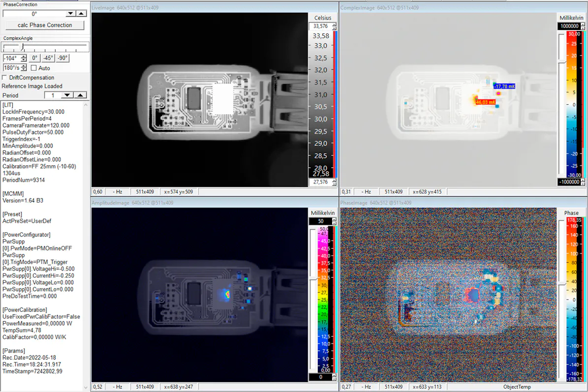The height and width of the screenshot is (392, 588).
Task: Select PulseDutyFactor=50.000 line
Action: [33, 132]
